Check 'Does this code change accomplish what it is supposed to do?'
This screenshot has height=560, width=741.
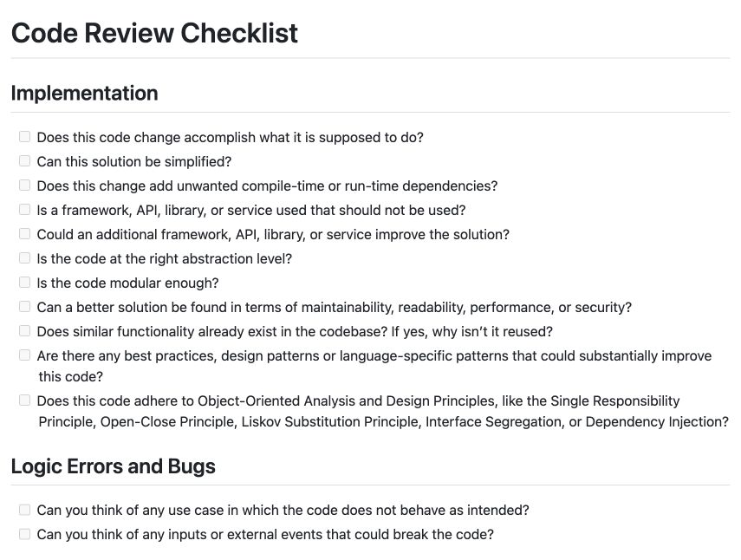pos(24,136)
